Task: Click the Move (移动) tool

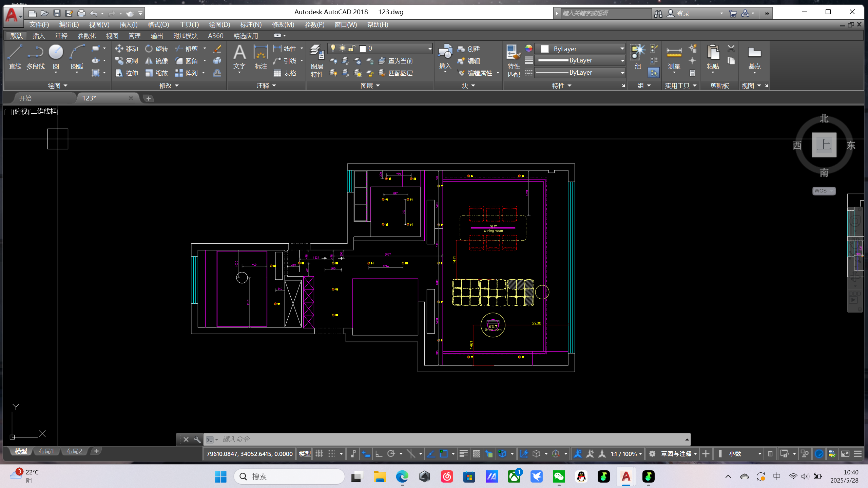Action: click(x=127, y=49)
